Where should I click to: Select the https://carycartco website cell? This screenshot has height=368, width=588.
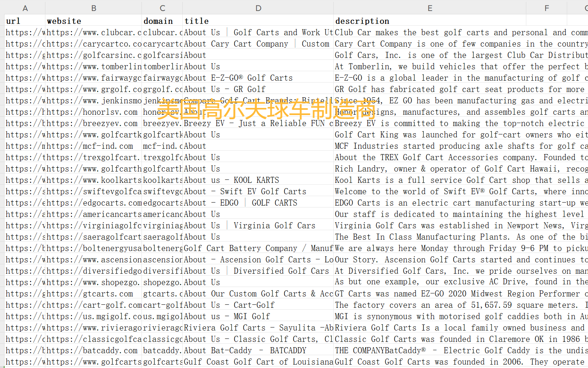point(93,44)
